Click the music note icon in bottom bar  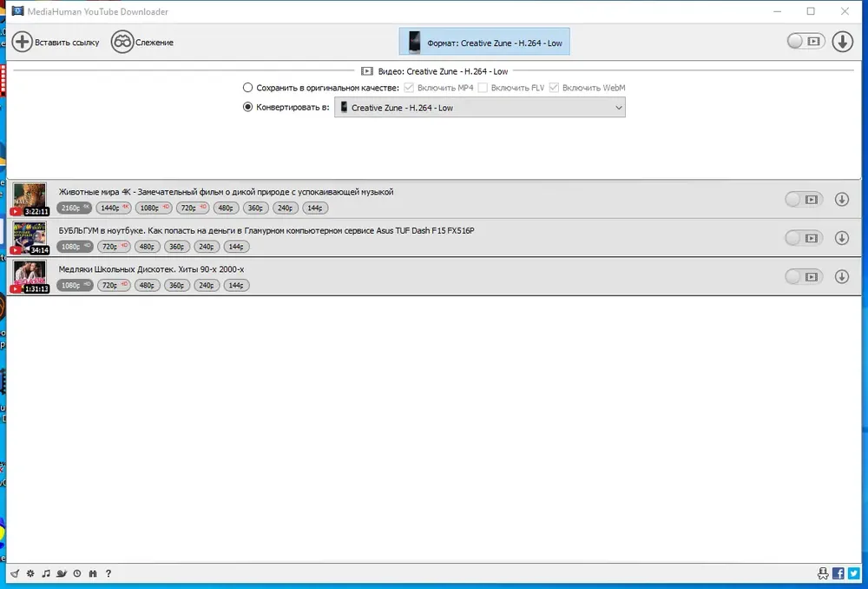click(x=46, y=573)
